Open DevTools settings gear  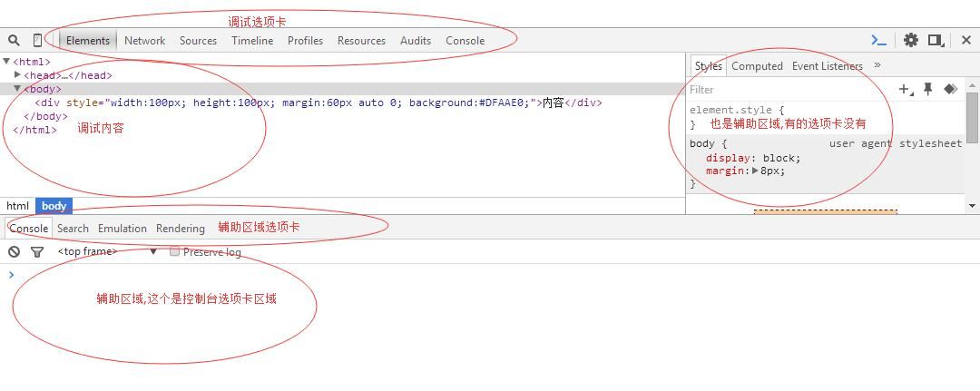pos(910,40)
